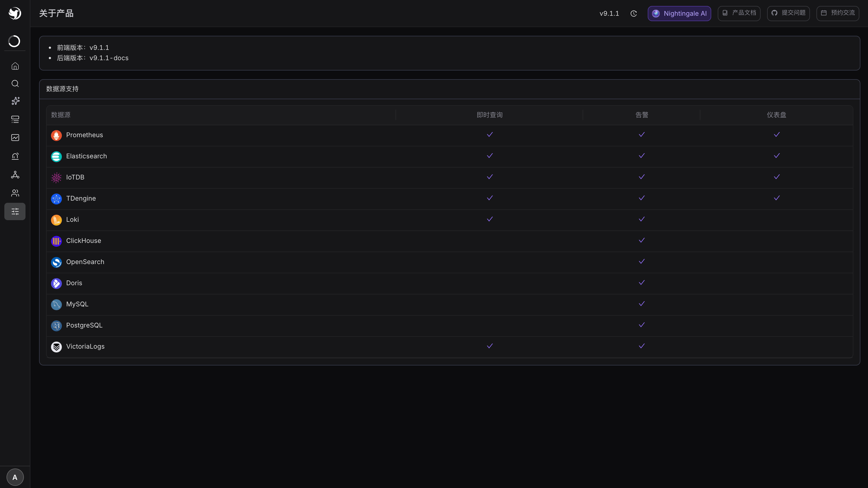Click the TDengine logo icon
The width and height of the screenshot is (868, 488).
tap(56, 199)
